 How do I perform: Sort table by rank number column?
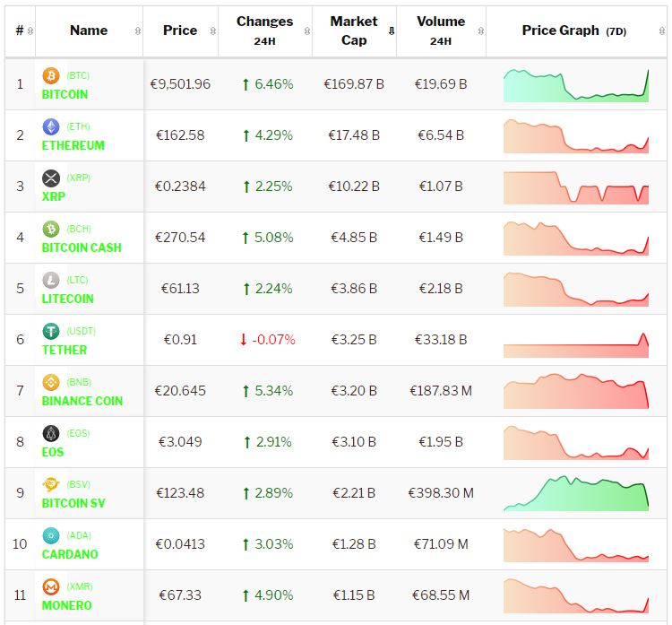click(21, 30)
